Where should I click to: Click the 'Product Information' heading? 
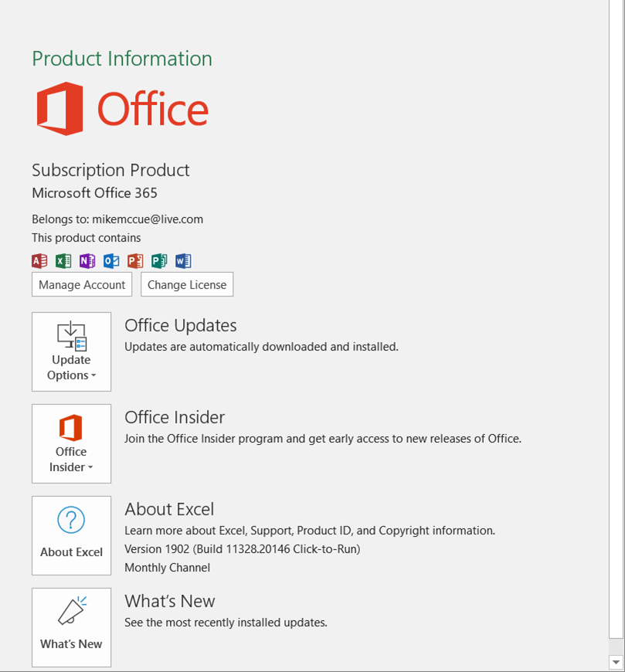click(122, 58)
